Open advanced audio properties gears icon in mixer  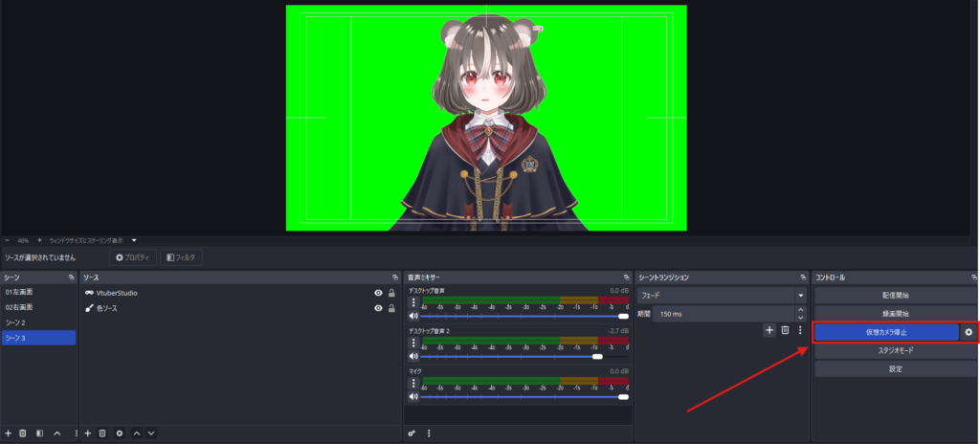coord(412,433)
